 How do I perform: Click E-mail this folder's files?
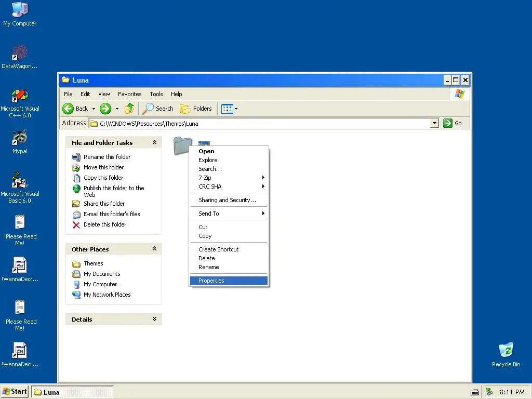[x=112, y=214]
